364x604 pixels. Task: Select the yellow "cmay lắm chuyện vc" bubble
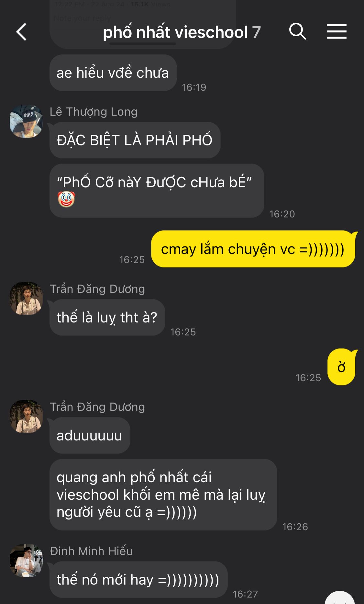(x=253, y=249)
